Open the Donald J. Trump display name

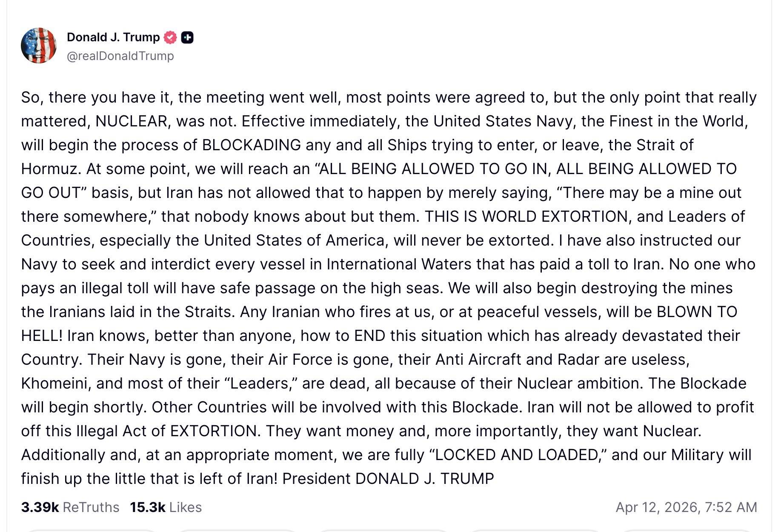113,37
